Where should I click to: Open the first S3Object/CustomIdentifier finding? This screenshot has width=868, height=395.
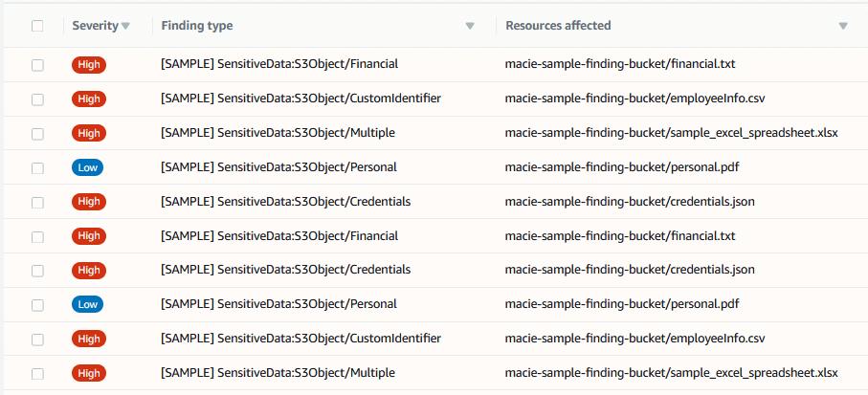300,99
